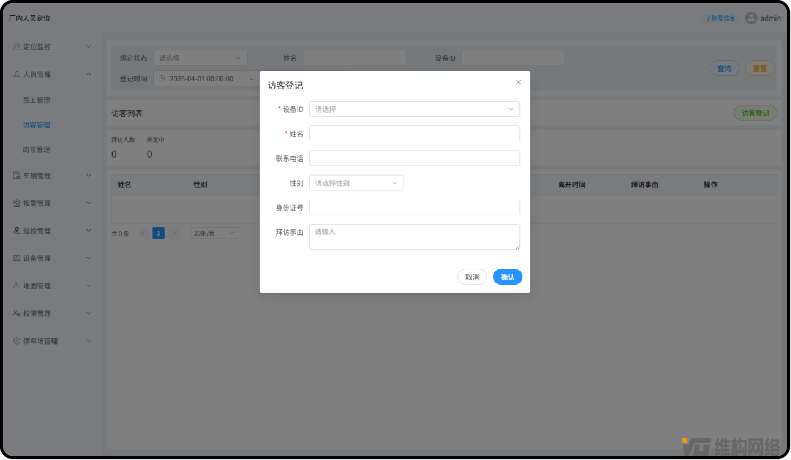Click the blue 确认 confirm button
This screenshot has width=791, height=460.
[507, 277]
